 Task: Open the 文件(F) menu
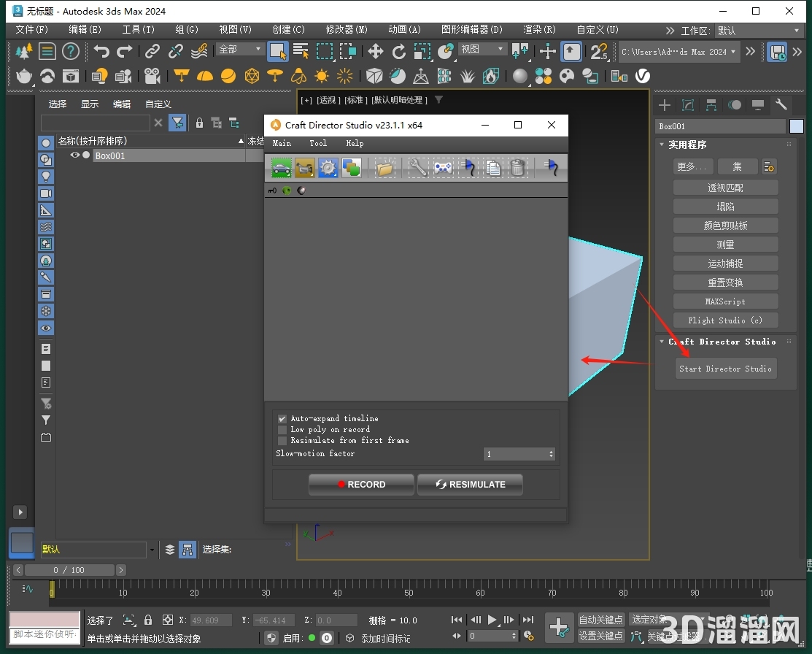click(x=32, y=29)
